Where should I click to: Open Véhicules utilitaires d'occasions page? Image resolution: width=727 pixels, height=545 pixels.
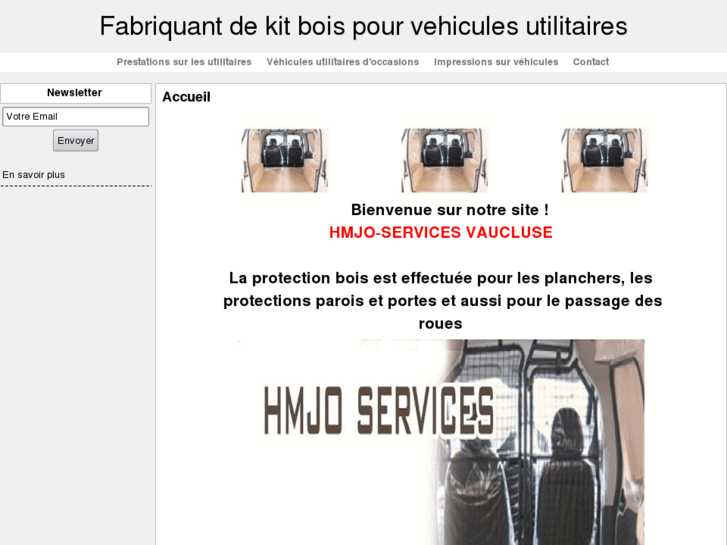(343, 62)
